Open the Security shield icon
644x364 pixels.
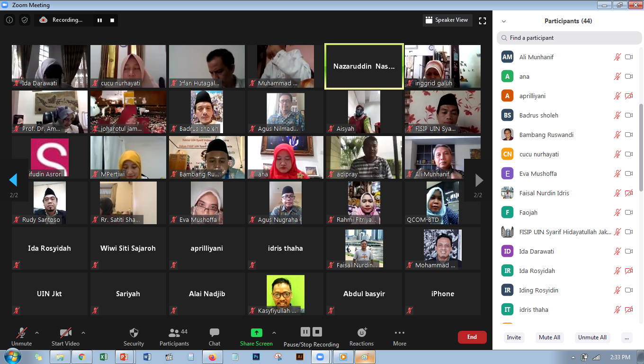tap(134, 333)
